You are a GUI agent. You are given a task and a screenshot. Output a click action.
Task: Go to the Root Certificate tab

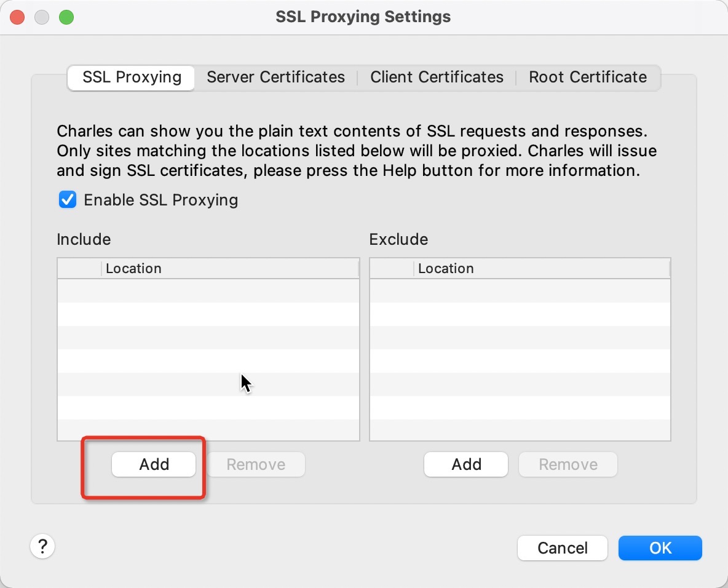[x=587, y=77]
